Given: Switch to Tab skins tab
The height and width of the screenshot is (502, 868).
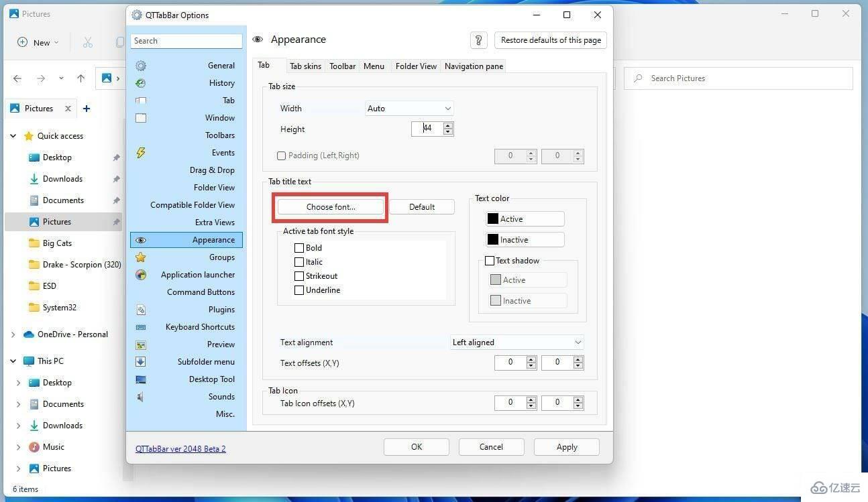Looking at the screenshot, I should click(x=305, y=66).
